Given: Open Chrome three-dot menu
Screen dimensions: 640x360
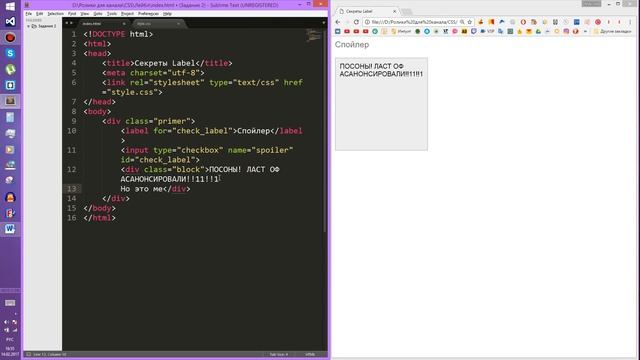Looking at the screenshot, I should pyautogui.click(x=630, y=22).
